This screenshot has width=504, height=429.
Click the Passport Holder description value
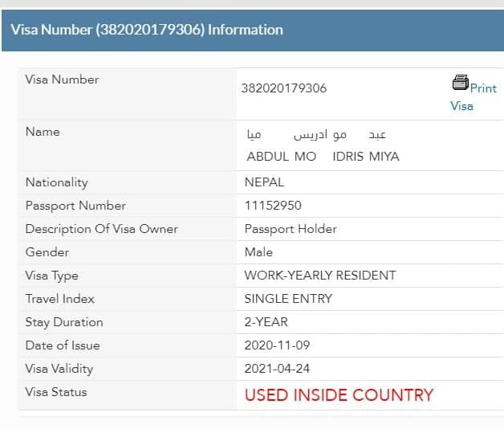[x=291, y=229]
